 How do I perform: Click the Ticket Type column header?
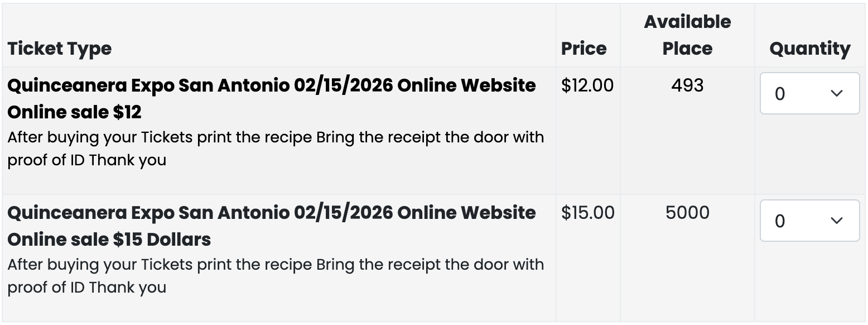tap(60, 49)
